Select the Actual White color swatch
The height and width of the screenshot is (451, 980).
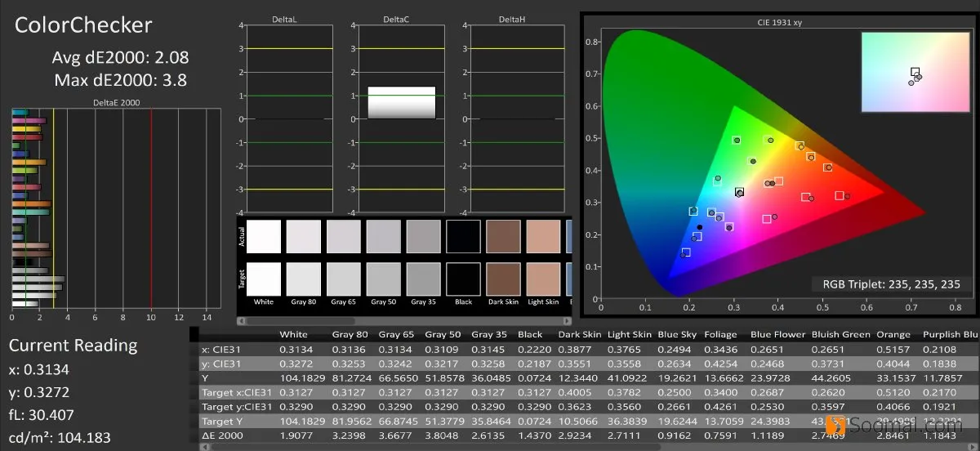(264, 236)
